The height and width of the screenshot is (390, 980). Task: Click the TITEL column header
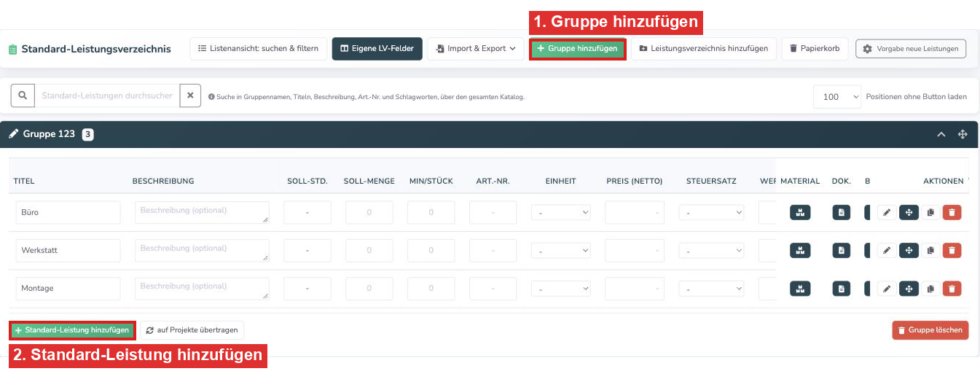[24, 181]
